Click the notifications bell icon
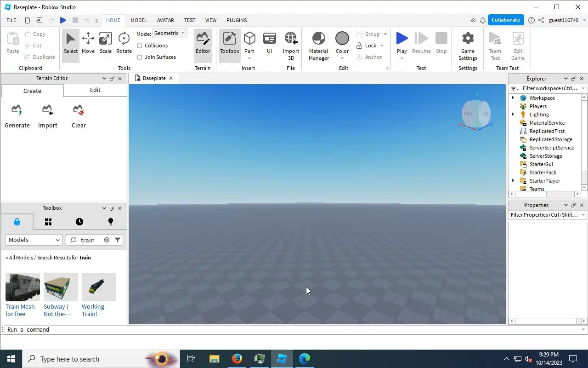The image size is (588, 368). point(483,20)
